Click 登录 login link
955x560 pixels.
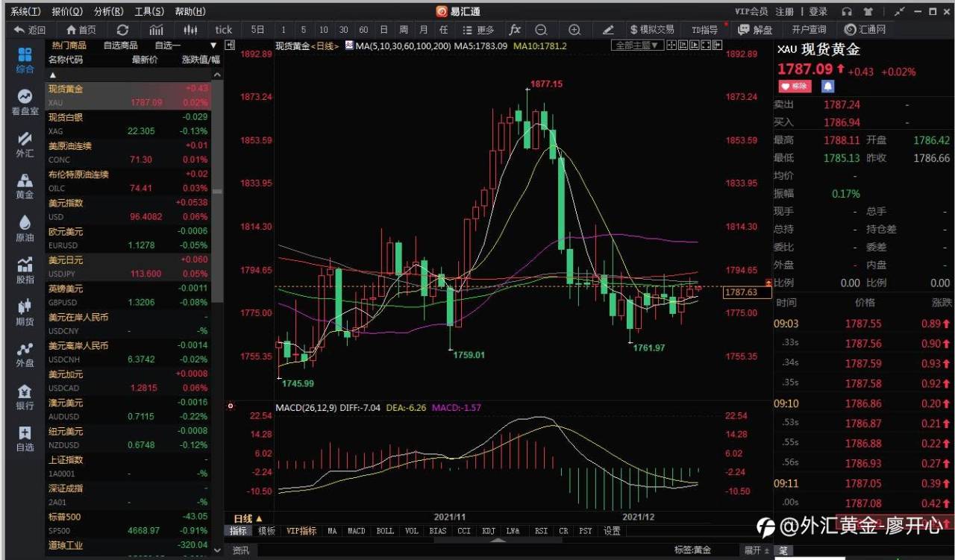[x=818, y=11]
